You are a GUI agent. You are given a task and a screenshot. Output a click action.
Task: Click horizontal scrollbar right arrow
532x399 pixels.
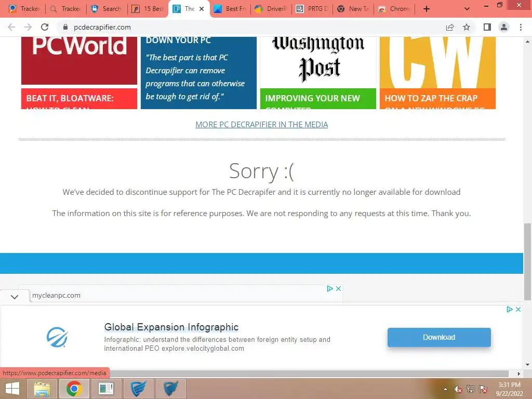[x=519, y=374]
